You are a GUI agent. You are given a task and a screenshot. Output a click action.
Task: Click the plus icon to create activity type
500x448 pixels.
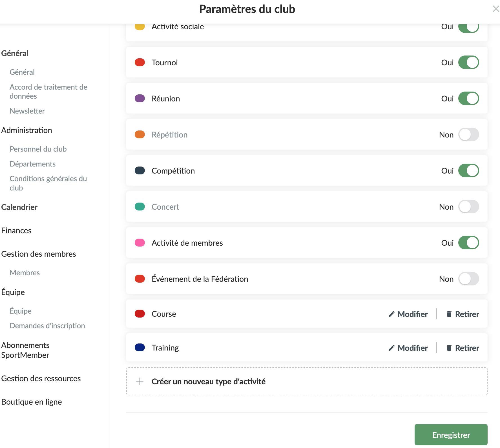[140, 382]
